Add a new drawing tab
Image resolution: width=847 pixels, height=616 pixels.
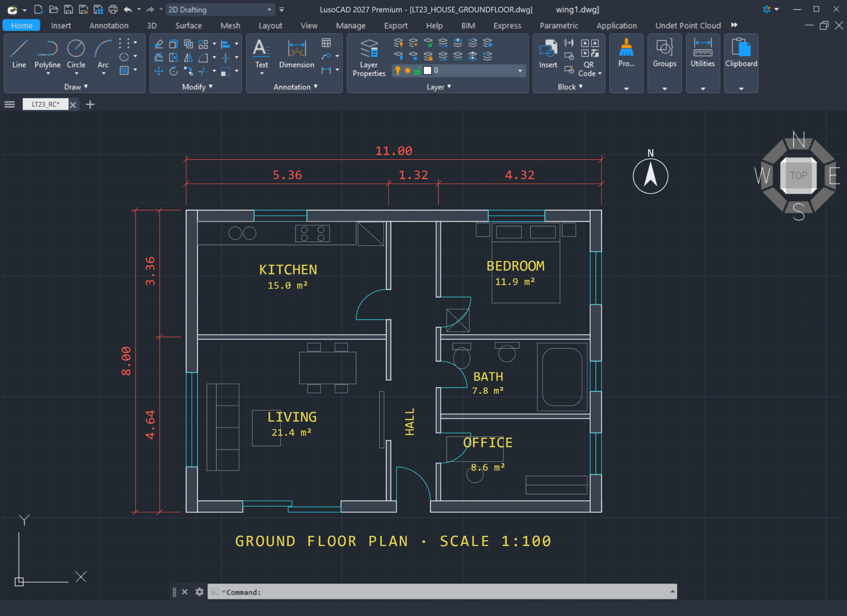coord(90,104)
